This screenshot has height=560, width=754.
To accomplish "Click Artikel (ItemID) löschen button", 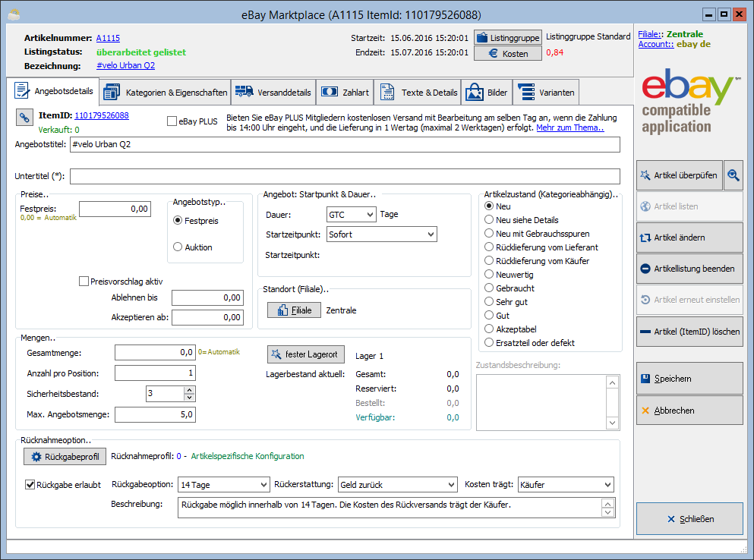I will 689,332.
